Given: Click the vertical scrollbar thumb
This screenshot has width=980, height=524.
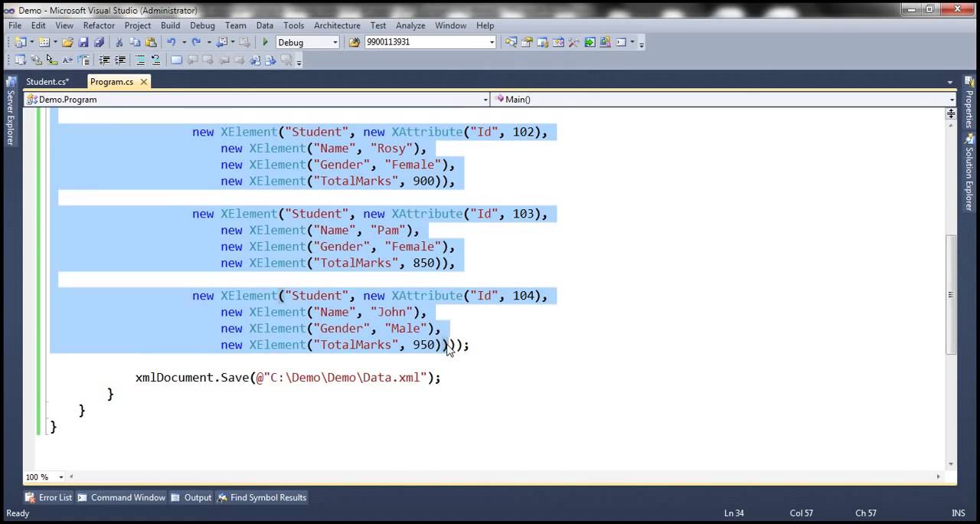Looking at the screenshot, I should [951, 294].
